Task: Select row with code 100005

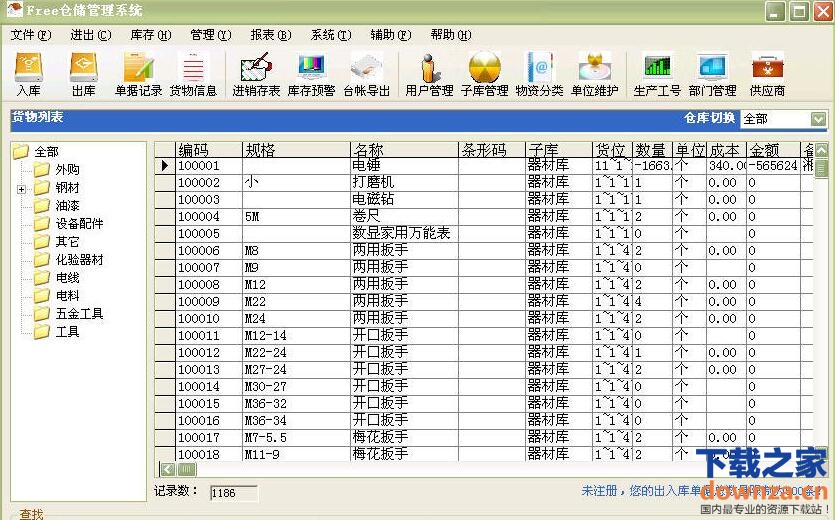Action: (198, 233)
